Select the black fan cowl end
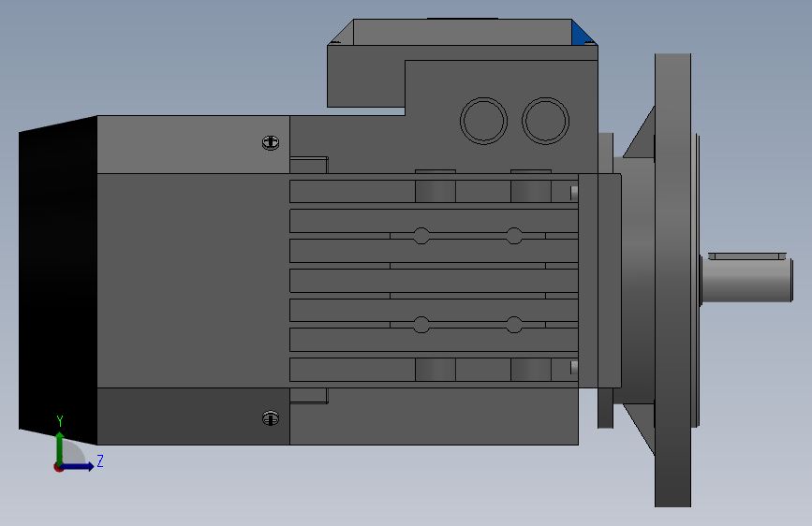This screenshot has height=526, width=812. click(58, 280)
